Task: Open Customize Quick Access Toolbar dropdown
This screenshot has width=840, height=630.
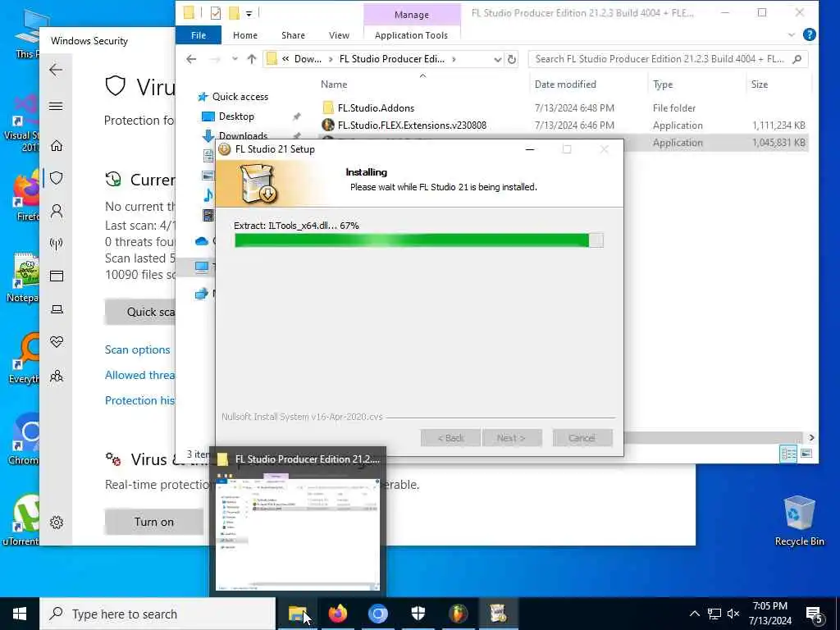Action: pos(249,13)
